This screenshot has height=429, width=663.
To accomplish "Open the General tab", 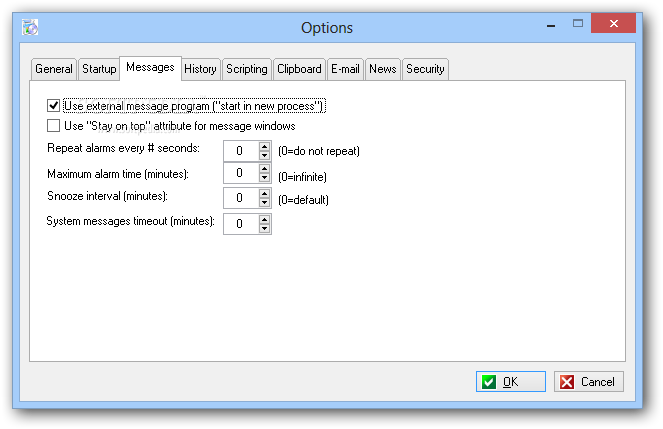I will click(x=54, y=69).
